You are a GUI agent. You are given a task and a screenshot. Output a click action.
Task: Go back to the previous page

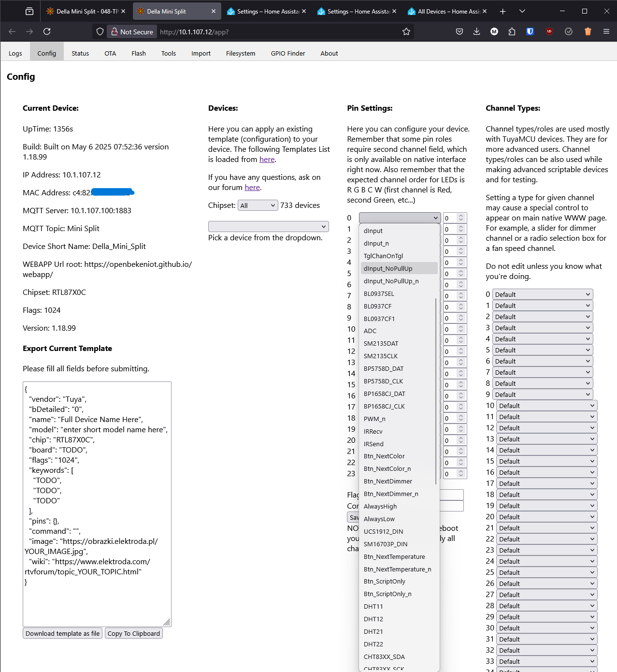click(x=12, y=31)
